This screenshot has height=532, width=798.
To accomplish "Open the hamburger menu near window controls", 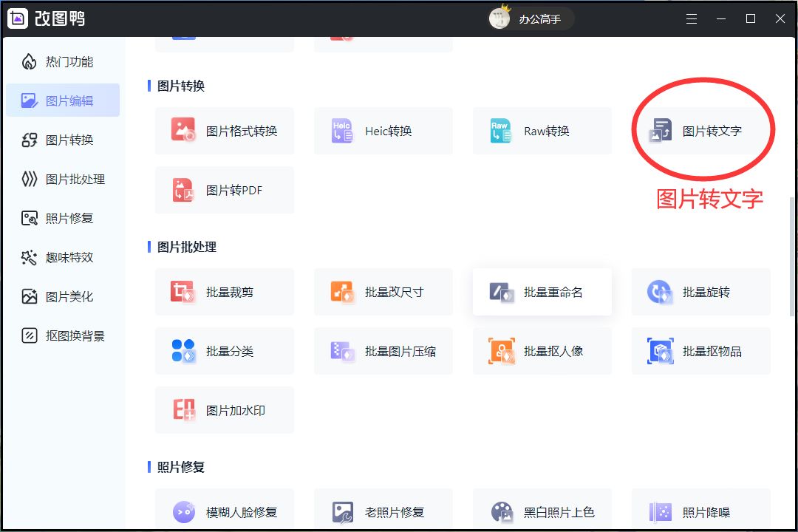I will [692, 18].
